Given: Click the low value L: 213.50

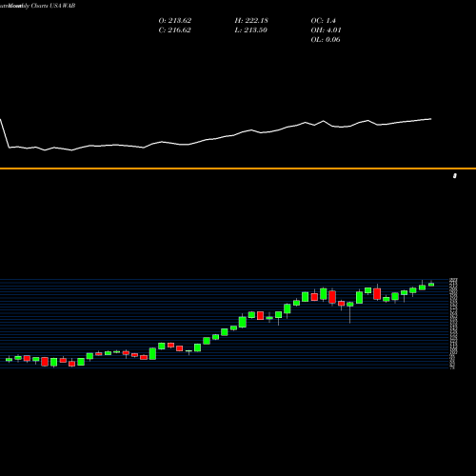Looking at the screenshot, I should click(251, 30).
